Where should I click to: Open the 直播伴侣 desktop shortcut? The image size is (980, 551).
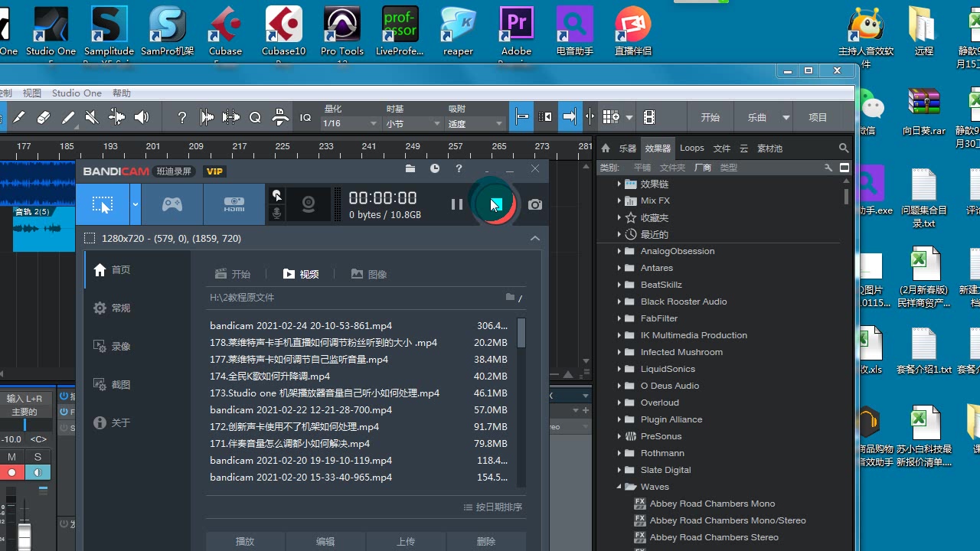633,31
